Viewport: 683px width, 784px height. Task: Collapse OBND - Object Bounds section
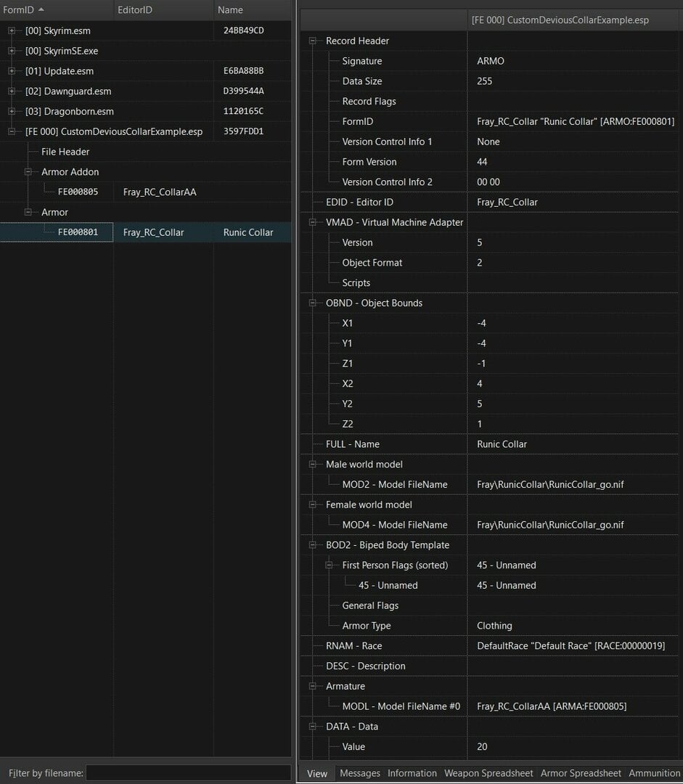(x=313, y=303)
